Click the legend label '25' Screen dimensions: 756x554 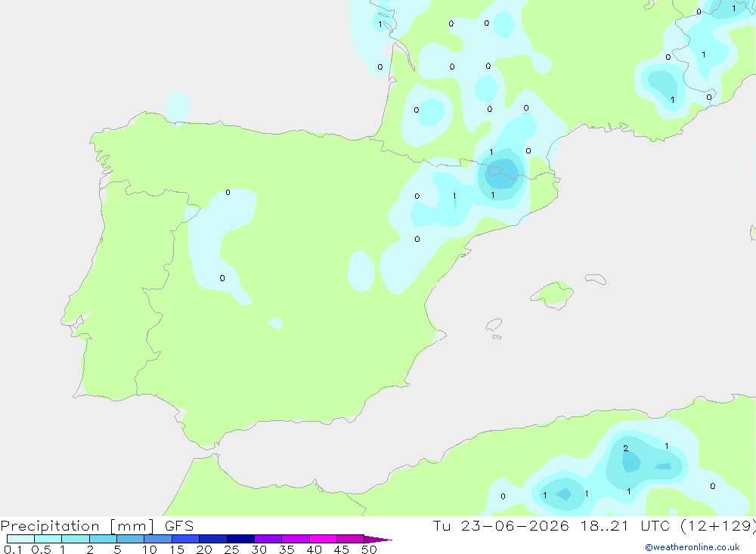[231, 549]
